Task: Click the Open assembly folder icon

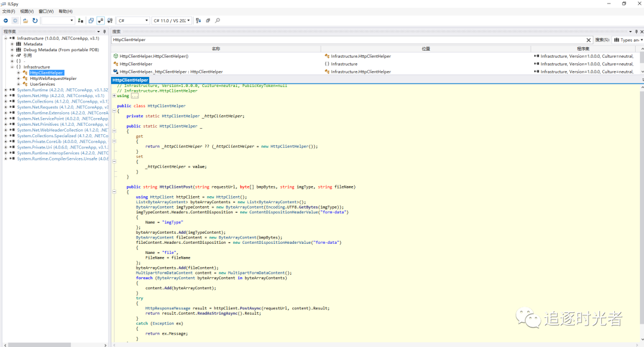Action: click(x=25, y=20)
